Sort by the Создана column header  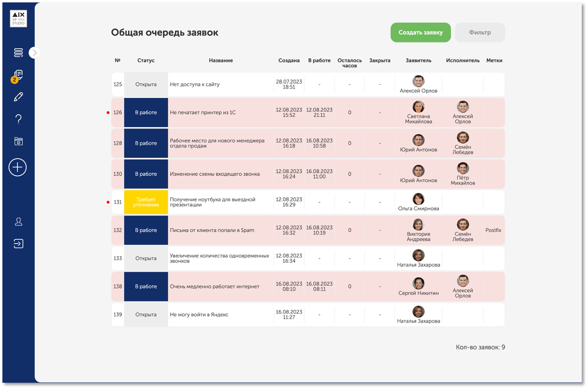click(289, 61)
